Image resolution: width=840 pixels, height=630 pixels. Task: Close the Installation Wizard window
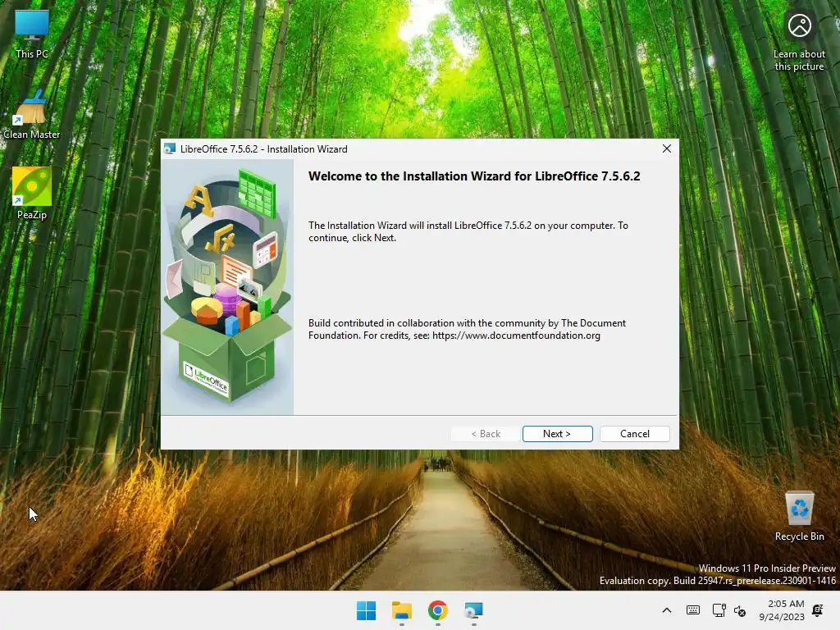tap(666, 148)
